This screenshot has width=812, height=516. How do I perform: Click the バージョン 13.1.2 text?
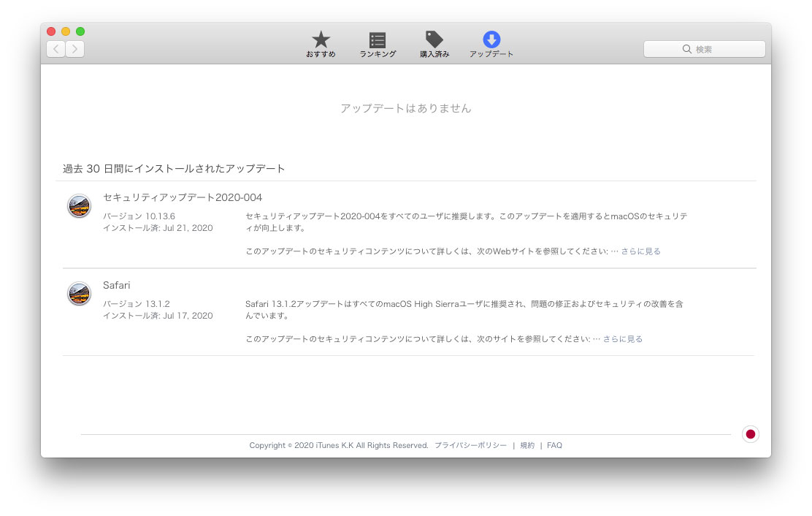[137, 303]
